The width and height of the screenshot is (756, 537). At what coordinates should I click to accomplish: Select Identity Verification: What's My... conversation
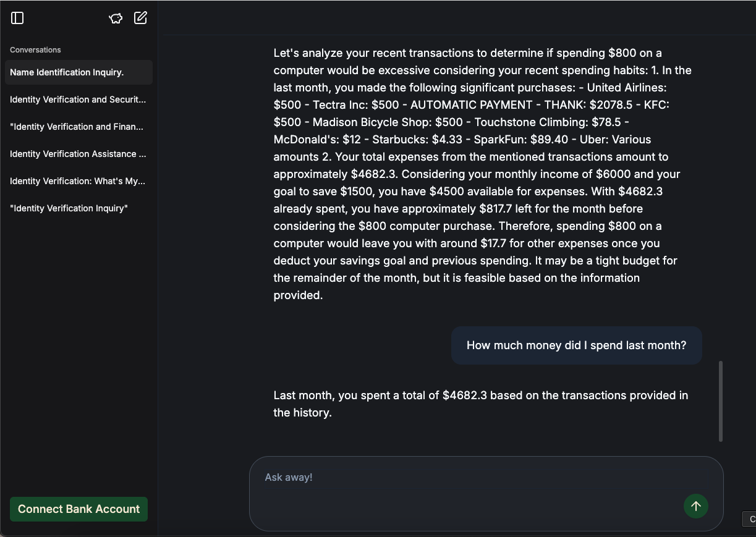tap(79, 181)
